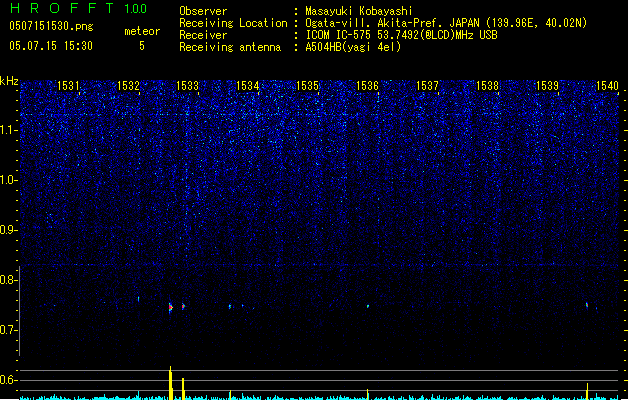The width and height of the screenshot is (629, 400).
Task: Select observer name Masayuki Kobayashi
Action: coord(359,11)
